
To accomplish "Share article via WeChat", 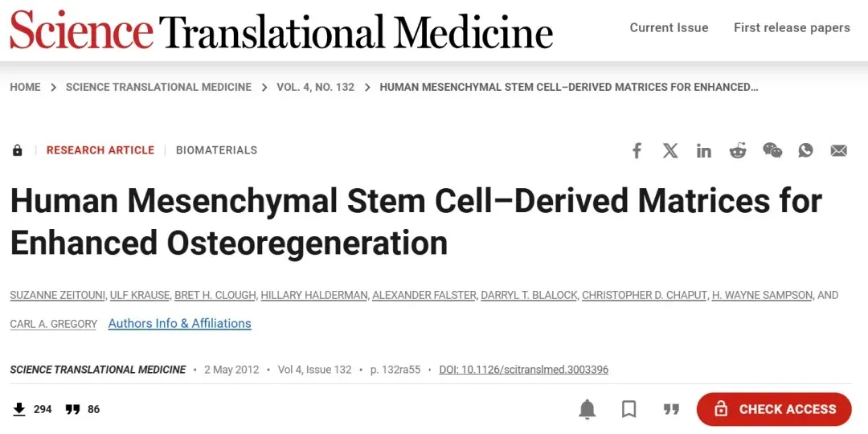I will click(772, 150).
